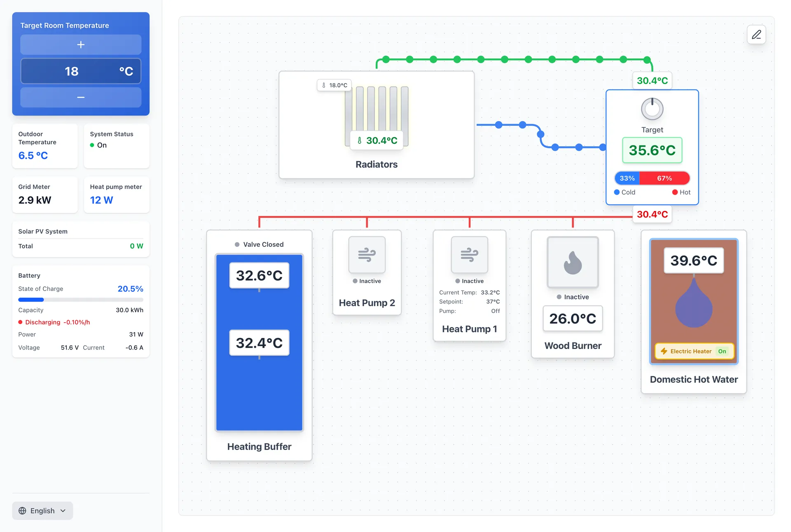Click the Wood Burner flame icon

click(573, 262)
